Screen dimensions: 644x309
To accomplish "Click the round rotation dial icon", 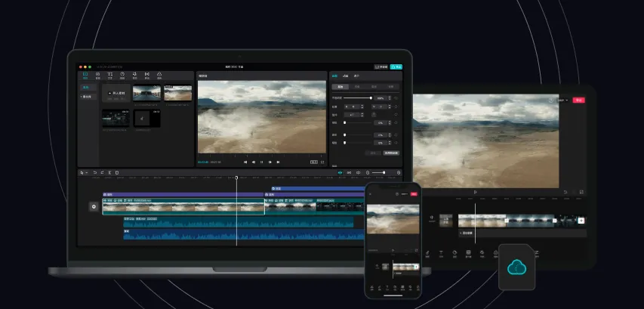I will tap(374, 115).
